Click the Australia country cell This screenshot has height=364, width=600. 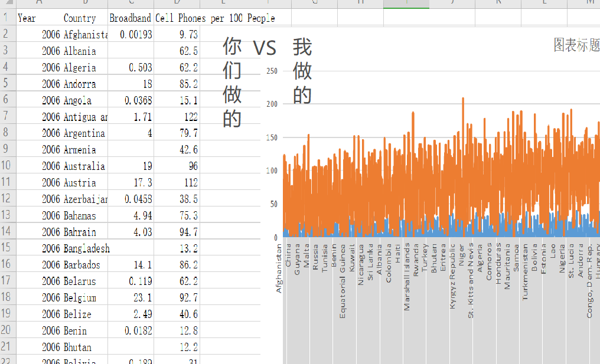point(84,166)
